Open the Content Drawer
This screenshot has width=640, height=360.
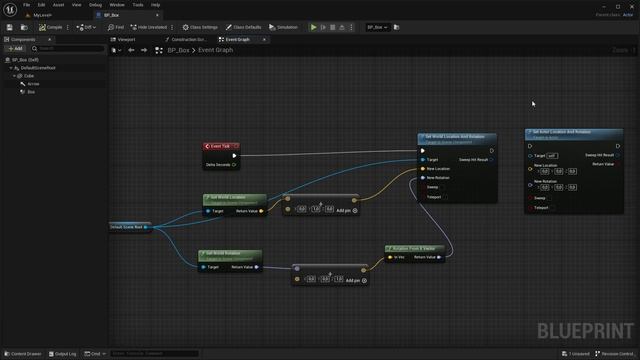point(23,354)
